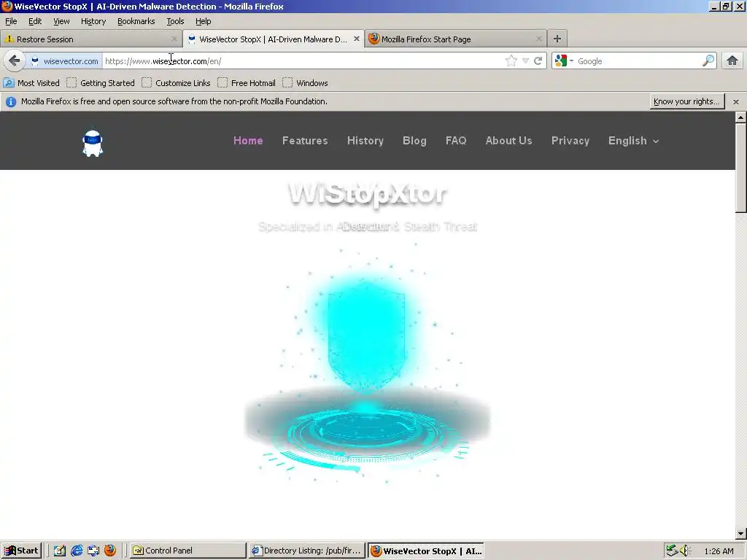Image resolution: width=747 pixels, height=560 pixels.
Task: Reload the current page
Action: 538,61
